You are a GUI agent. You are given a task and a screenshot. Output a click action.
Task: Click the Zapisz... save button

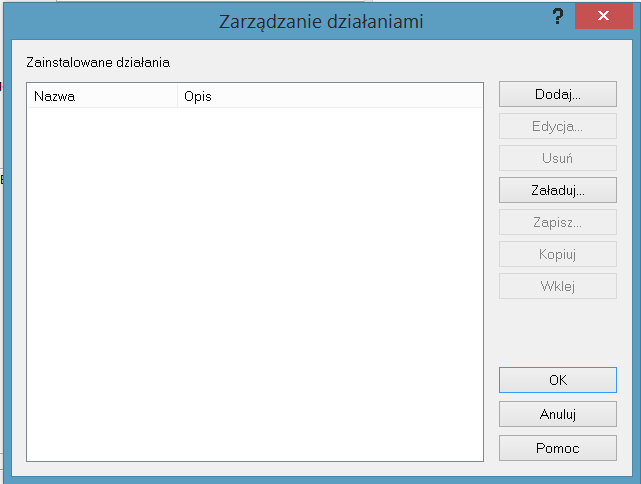click(x=557, y=222)
